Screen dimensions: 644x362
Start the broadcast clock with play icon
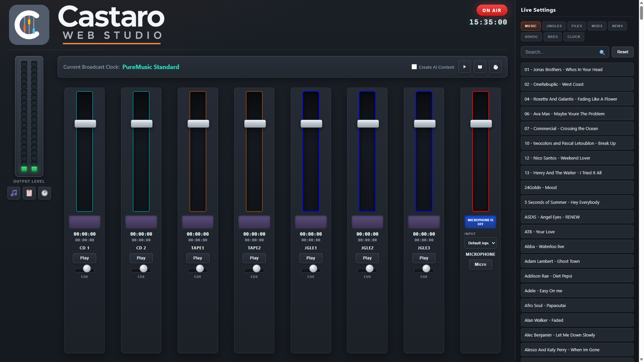click(x=465, y=67)
